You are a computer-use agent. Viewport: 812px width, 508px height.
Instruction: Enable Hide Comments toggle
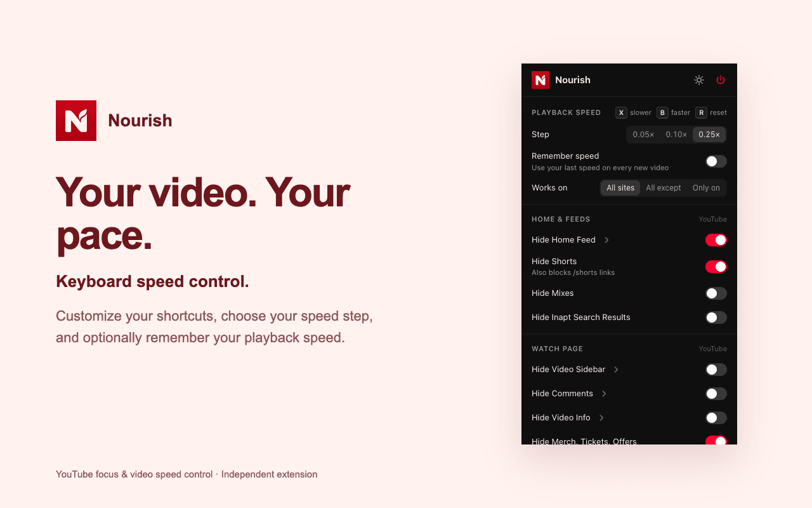coord(716,394)
